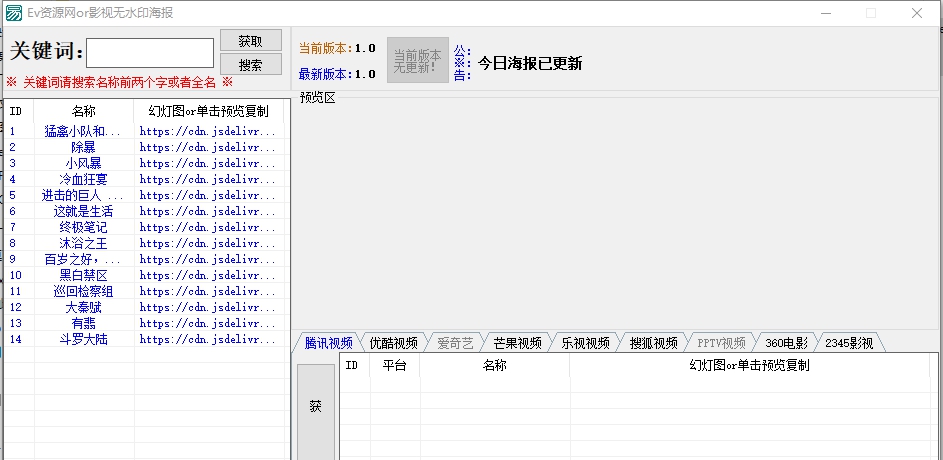Viewport: 943px width, 460px height.
Task: Click the tall 获 button beside bottom table
Action: coord(315,407)
